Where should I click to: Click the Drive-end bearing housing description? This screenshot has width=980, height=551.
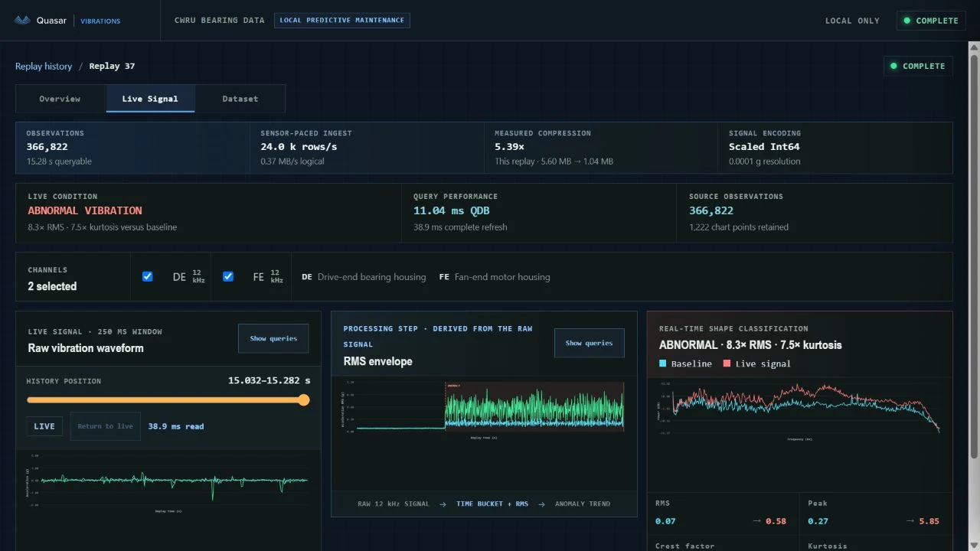(371, 277)
